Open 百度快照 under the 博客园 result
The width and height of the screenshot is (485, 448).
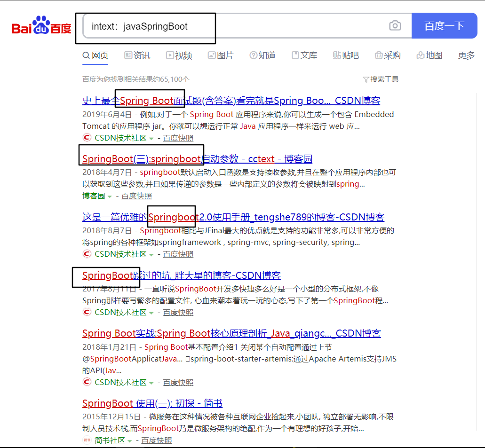point(136,196)
